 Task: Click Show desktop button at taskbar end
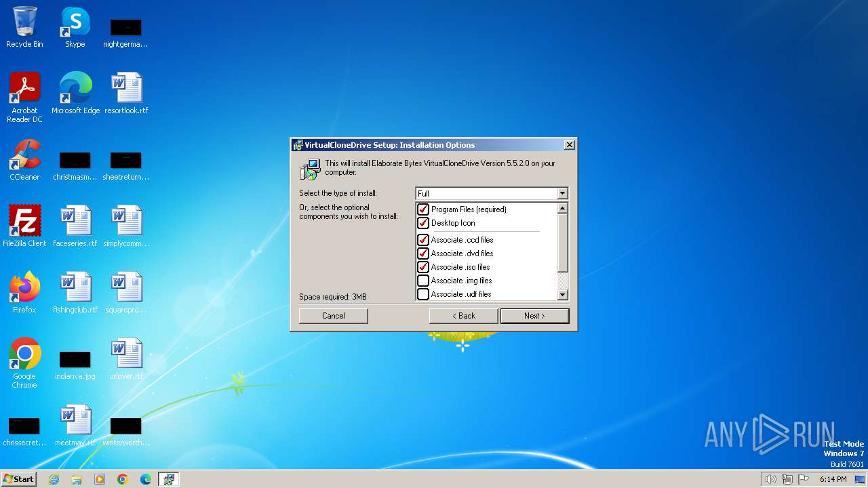[x=861, y=479]
